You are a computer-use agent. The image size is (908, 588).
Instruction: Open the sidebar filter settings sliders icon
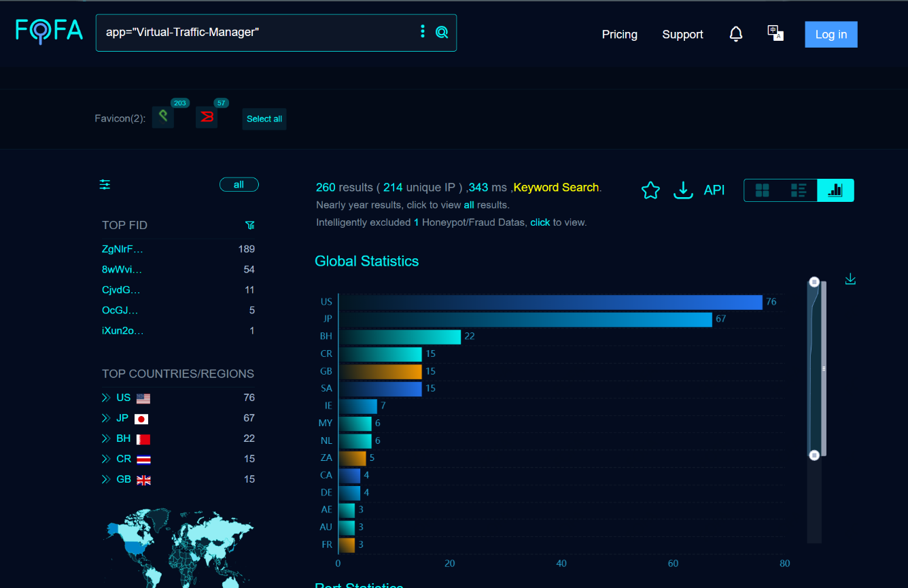point(105,184)
